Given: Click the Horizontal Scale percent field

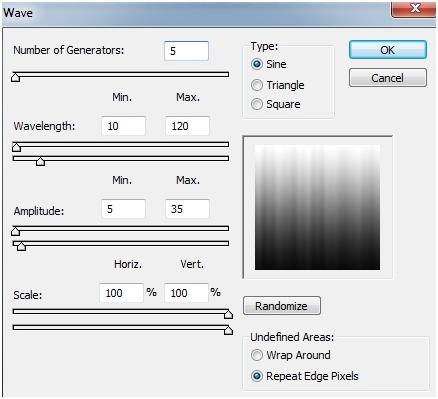Looking at the screenshot, I should click(x=121, y=293).
